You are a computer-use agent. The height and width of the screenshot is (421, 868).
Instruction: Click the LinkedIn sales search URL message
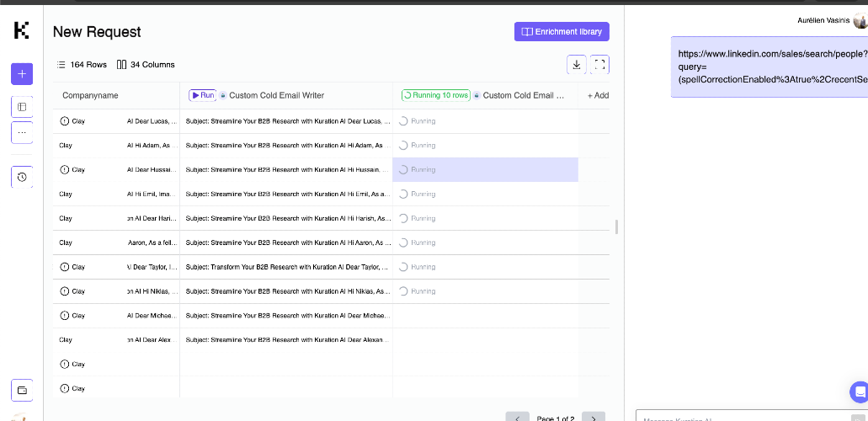pos(769,67)
